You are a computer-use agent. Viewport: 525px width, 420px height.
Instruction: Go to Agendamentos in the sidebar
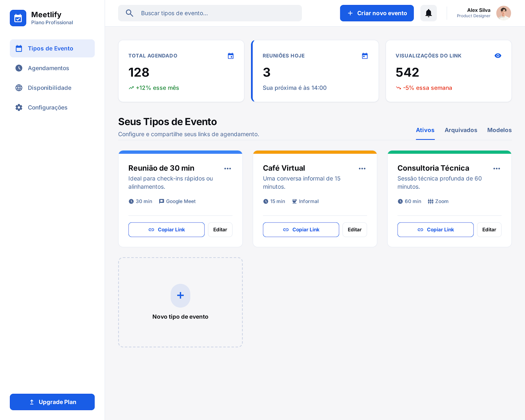49,68
